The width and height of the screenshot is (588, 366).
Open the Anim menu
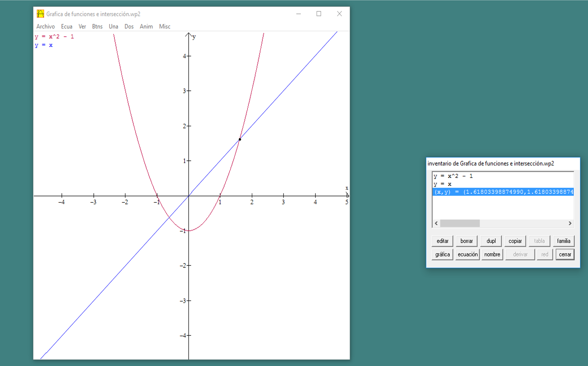pos(146,26)
